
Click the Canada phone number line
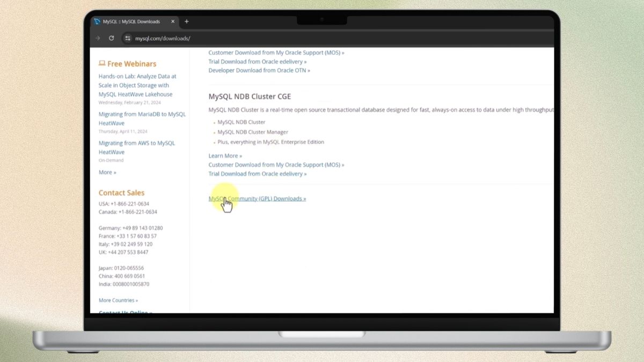click(128, 212)
